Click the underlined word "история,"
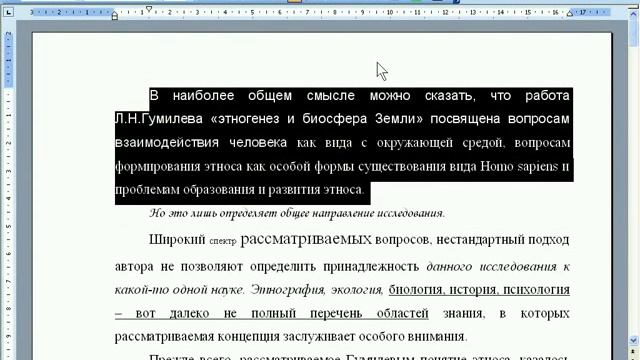The width and height of the screenshot is (640, 360). point(474,289)
